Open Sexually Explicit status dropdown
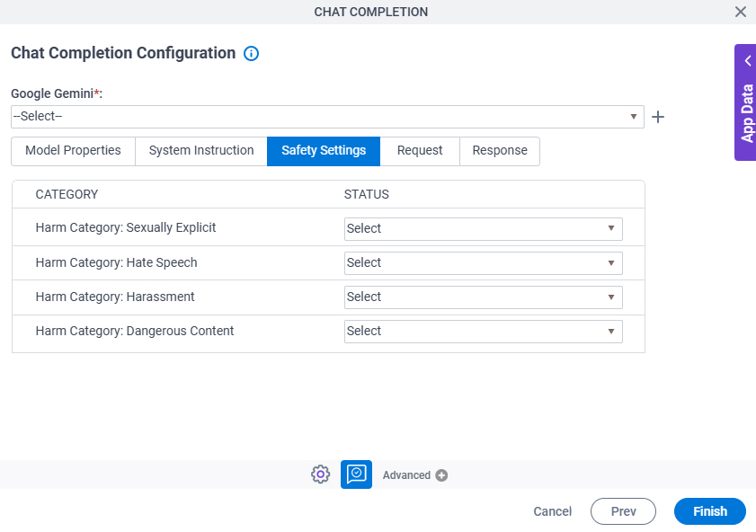 483,229
